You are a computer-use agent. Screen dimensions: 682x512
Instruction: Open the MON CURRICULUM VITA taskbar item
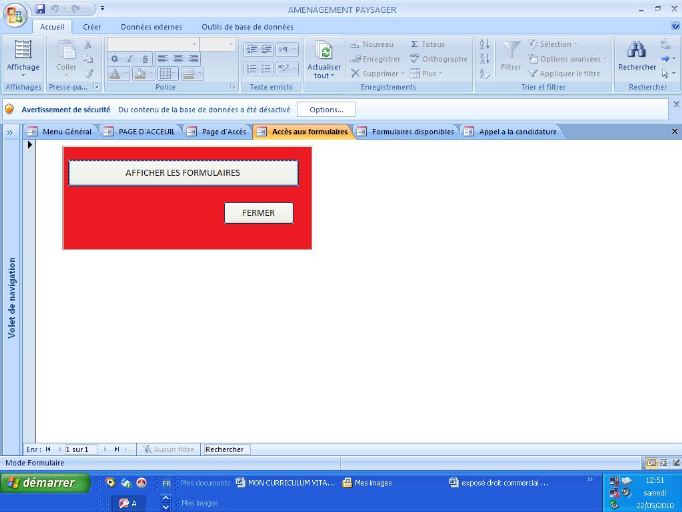point(286,483)
